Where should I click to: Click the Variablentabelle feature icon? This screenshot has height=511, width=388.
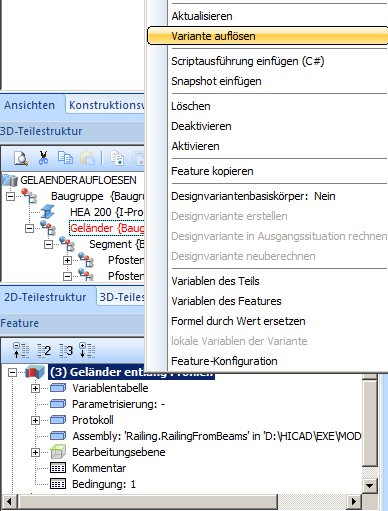[x=58, y=388]
